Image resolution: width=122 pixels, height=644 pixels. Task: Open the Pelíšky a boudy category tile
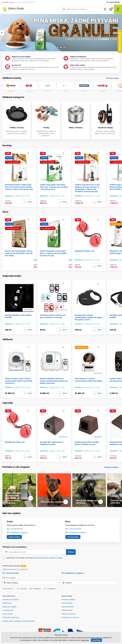click(x=17, y=120)
